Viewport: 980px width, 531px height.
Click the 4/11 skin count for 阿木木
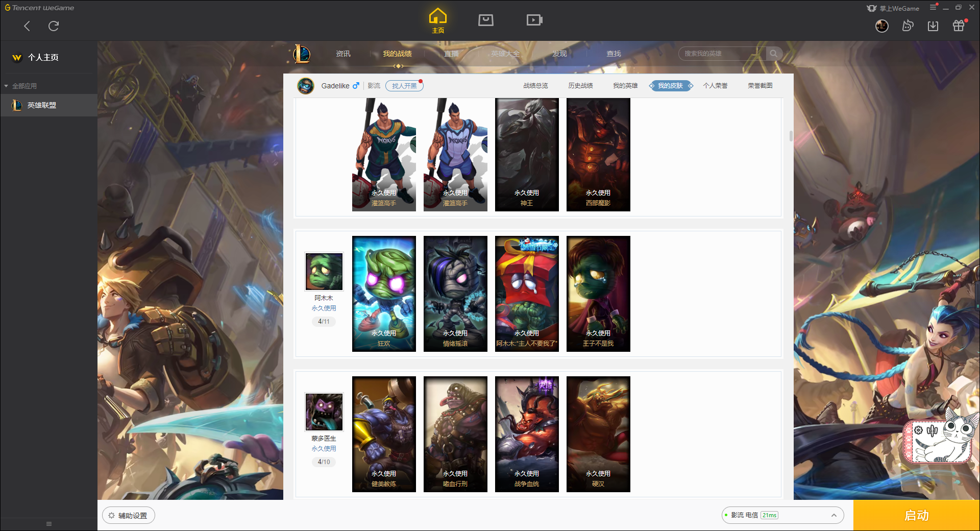tap(324, 321)
